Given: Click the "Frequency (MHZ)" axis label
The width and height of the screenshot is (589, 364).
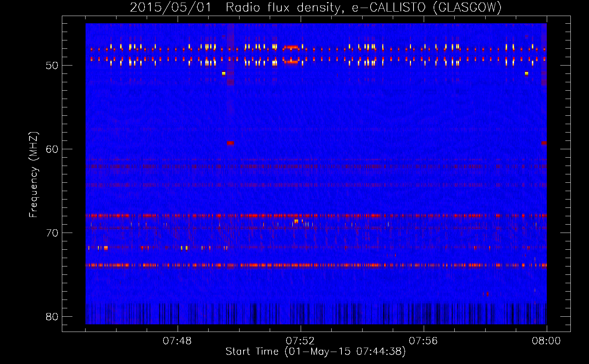Looking at the screenshot, I should click(x=33, y=175).
